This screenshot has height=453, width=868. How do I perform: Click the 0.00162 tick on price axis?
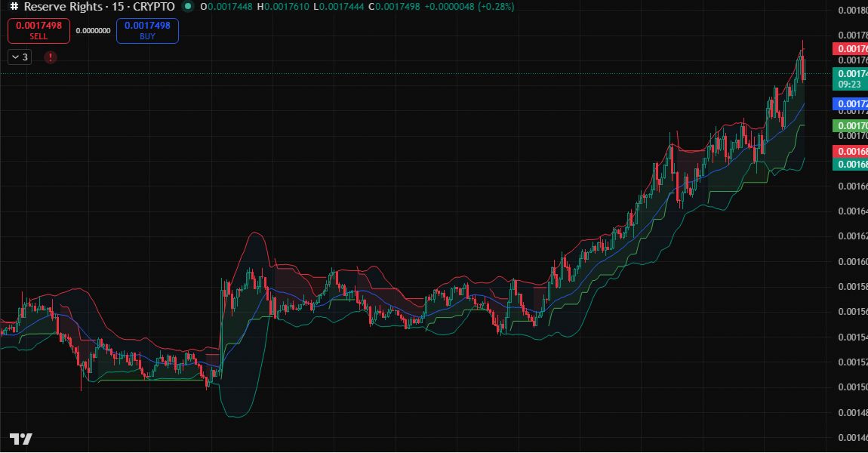[852, 236]
